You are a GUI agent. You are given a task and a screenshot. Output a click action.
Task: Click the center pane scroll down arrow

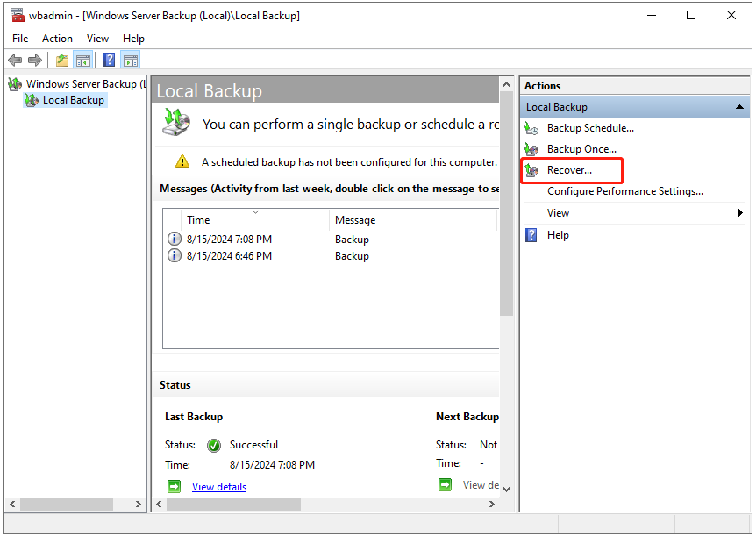506,490
